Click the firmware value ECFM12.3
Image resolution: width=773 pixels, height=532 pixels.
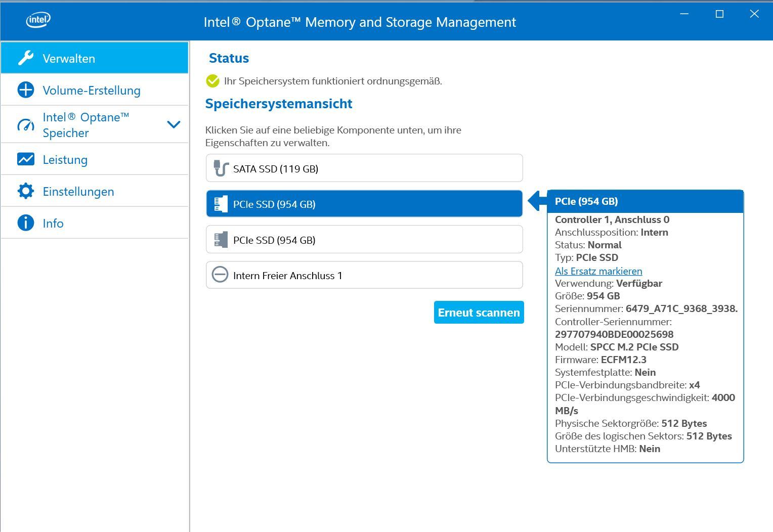pos(624,360)
